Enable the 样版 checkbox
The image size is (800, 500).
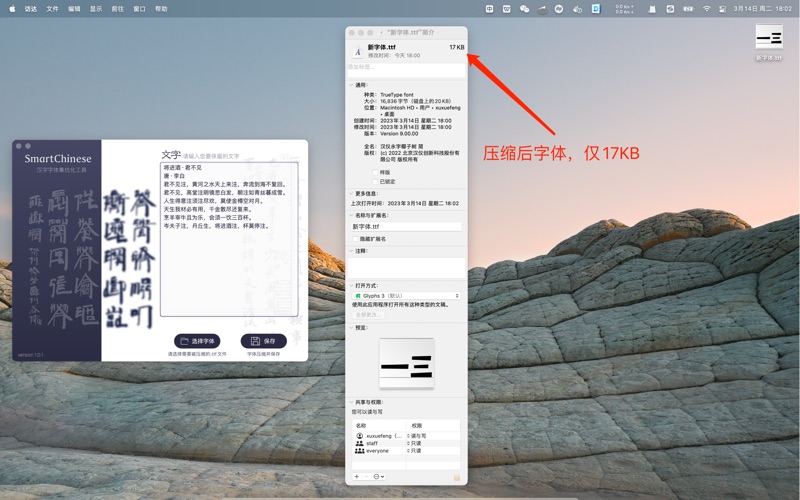coord(375,172)
